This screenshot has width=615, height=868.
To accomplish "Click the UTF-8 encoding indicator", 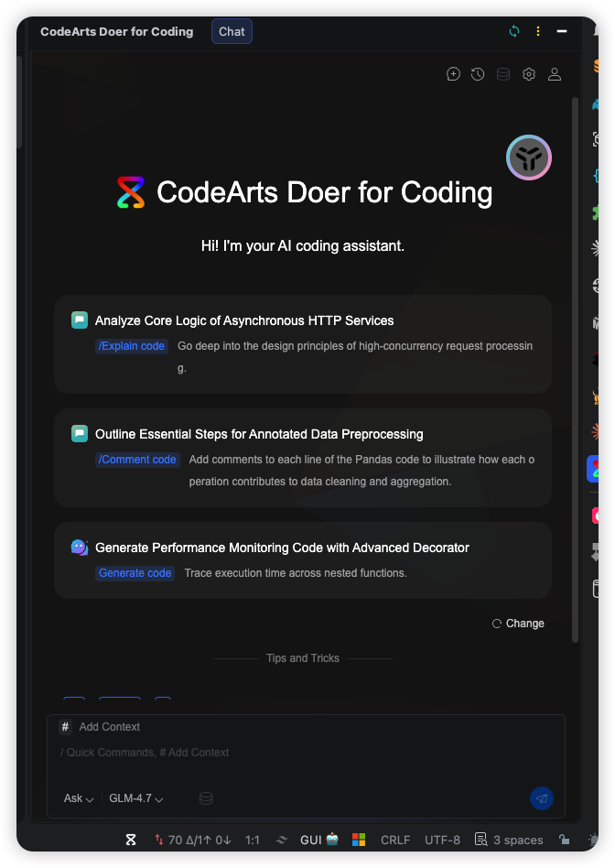I will point(442,841).
